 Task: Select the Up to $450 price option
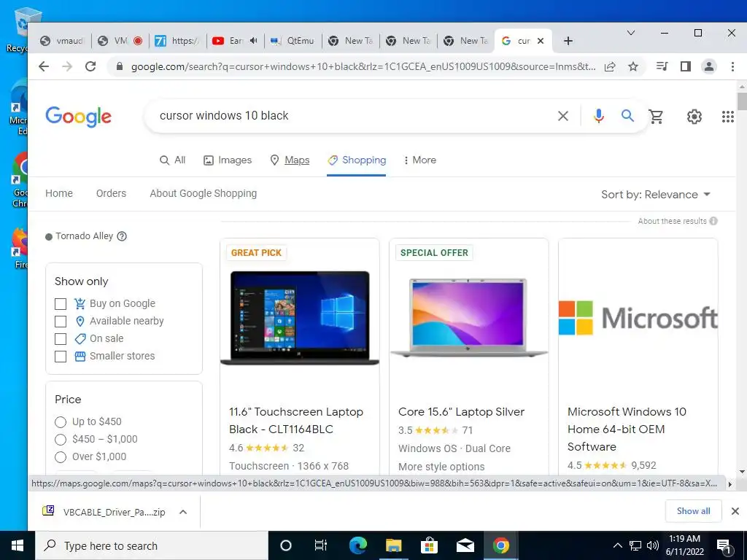[x=61, y=422]
